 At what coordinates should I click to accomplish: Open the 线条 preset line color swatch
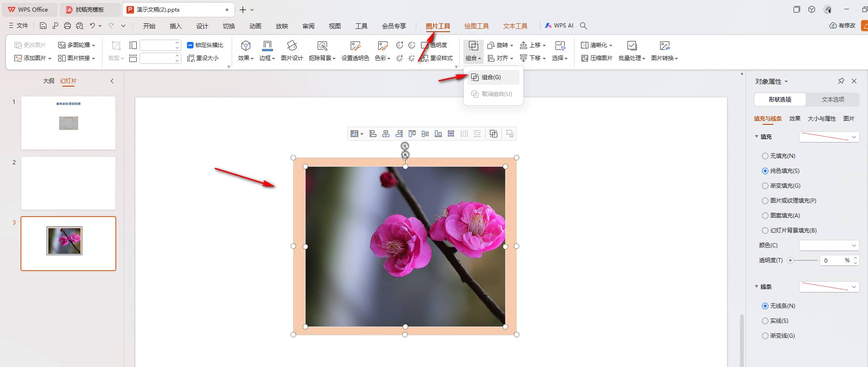[829, 287]
